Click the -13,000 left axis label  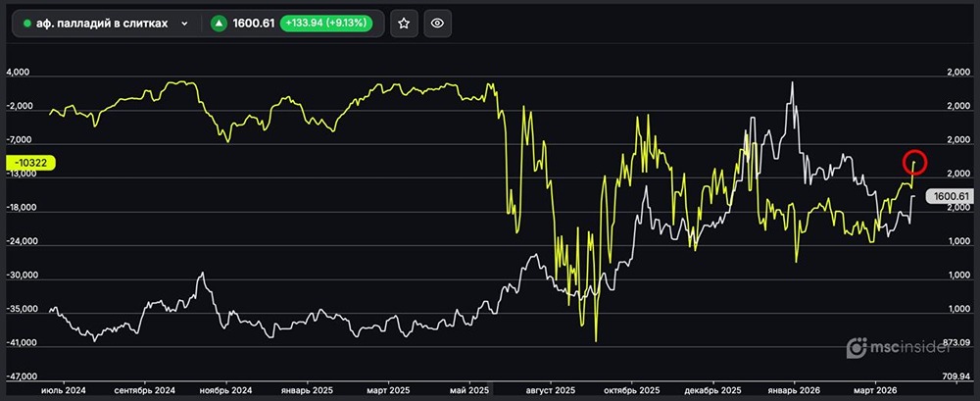[x=20, y=174]
